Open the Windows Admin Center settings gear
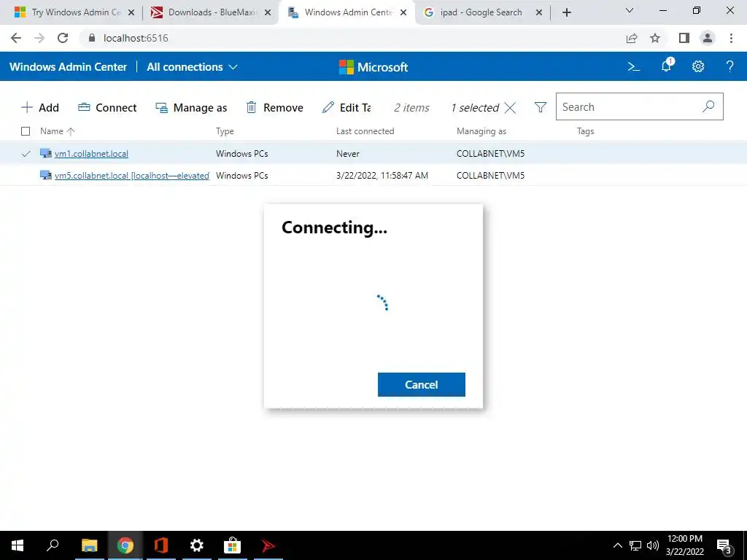Image resolution: width=747 pixels, height=560 pixels. click(698, 66)
